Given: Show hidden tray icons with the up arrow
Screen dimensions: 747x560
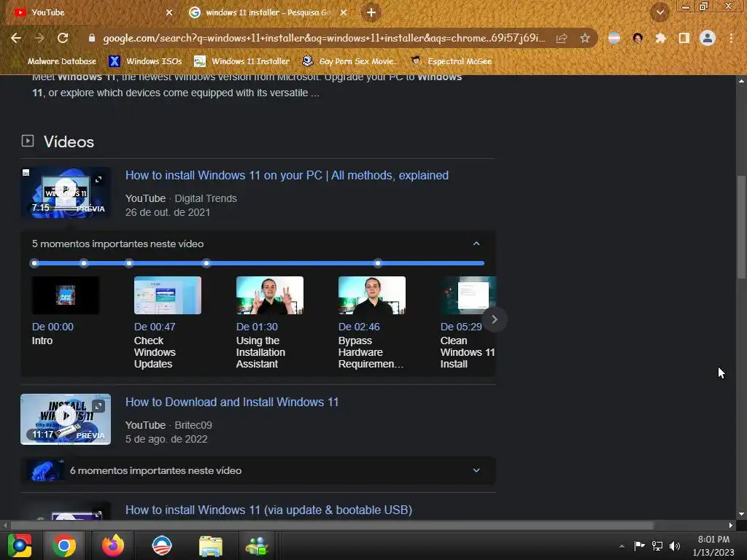Looking at the screenshot, I should pos(622,546).
